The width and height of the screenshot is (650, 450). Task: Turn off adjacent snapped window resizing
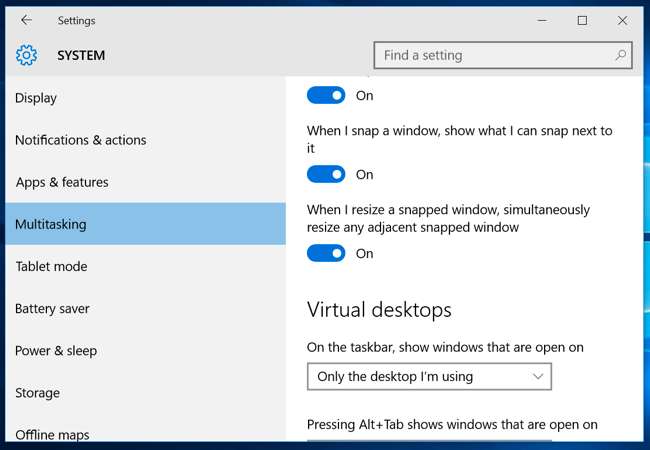[326, 254]
